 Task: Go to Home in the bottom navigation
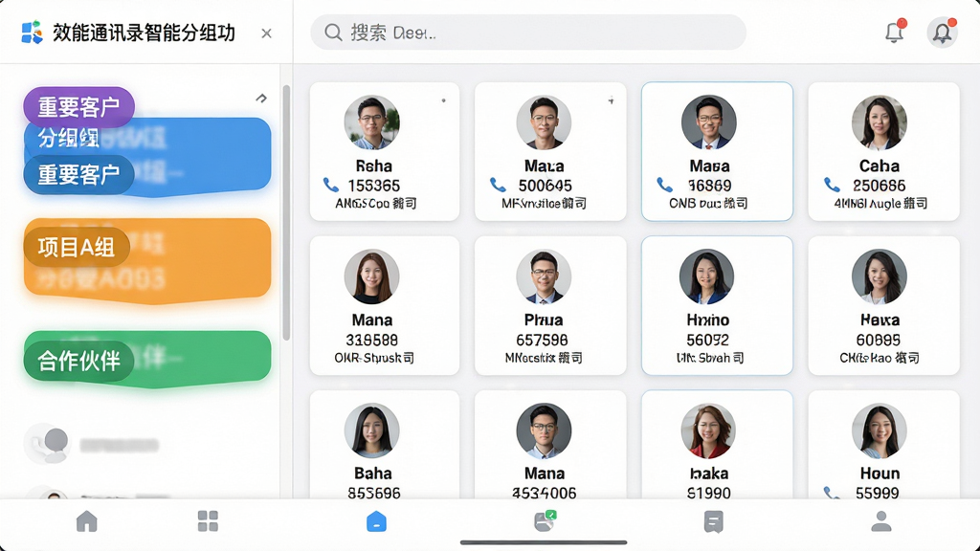point(87,521)
